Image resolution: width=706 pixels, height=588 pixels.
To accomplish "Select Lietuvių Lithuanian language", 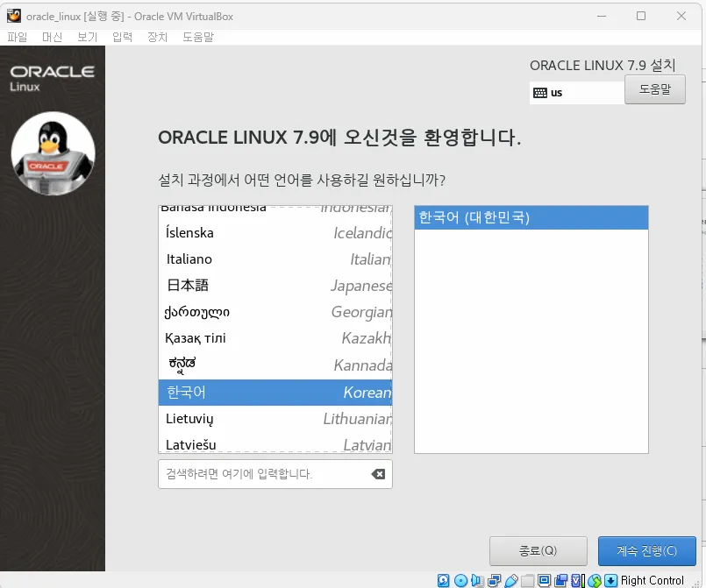I will (275, 418).
